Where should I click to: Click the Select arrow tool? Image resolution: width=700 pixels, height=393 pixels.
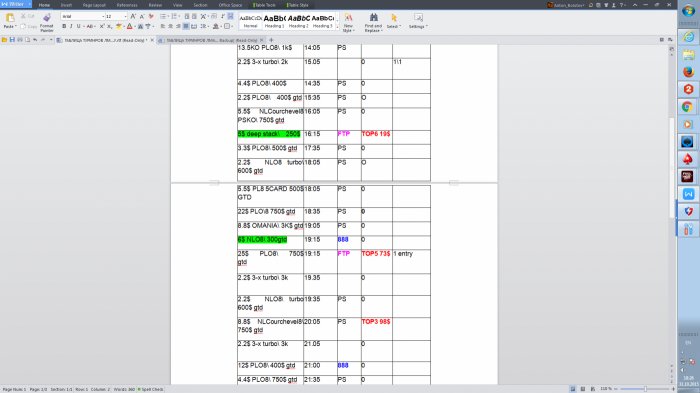click(394, 21)
